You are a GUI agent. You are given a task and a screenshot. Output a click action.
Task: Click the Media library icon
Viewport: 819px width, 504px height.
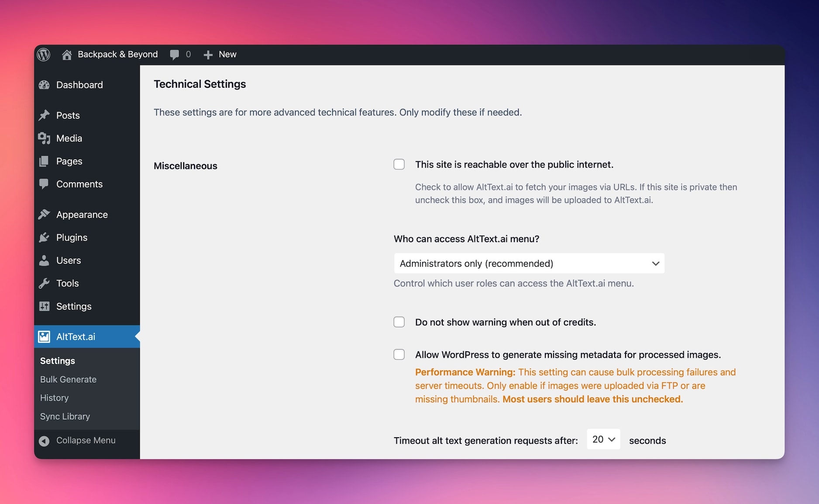(44, 138)
